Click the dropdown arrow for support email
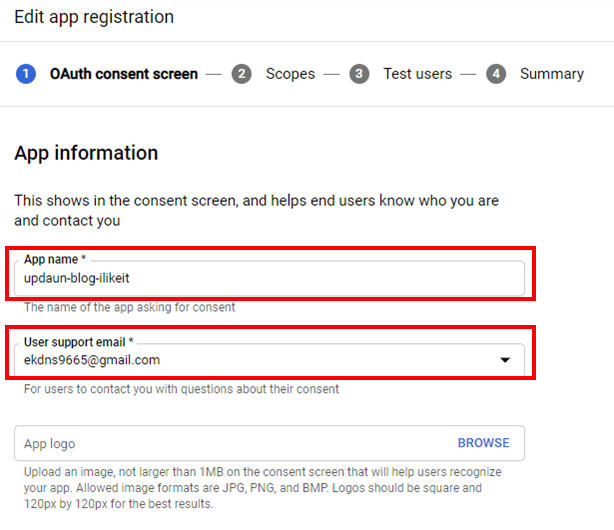614x530 pixels. pos(505,360)
